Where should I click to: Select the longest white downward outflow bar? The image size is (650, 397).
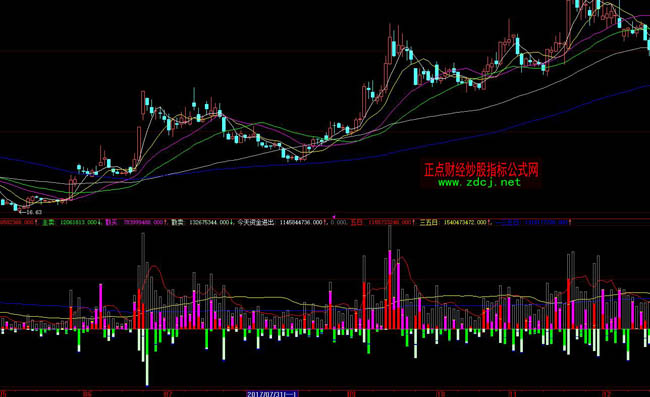tap(147, 358)
